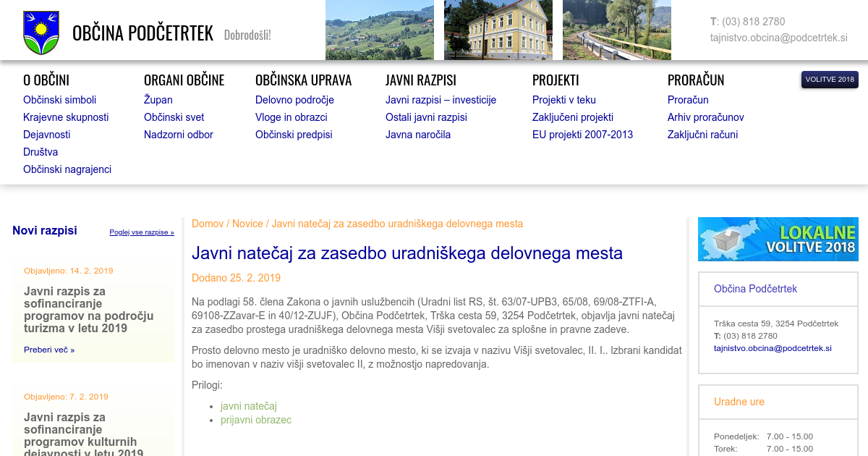Screen dimensions: 868x456
Task: Open the javni natečaj attachment
Action: tap(248, 406)
